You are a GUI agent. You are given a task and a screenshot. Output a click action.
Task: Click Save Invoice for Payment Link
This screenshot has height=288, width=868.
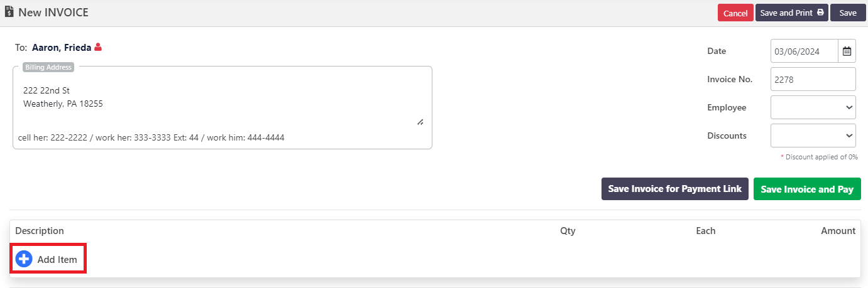point(674,189)
